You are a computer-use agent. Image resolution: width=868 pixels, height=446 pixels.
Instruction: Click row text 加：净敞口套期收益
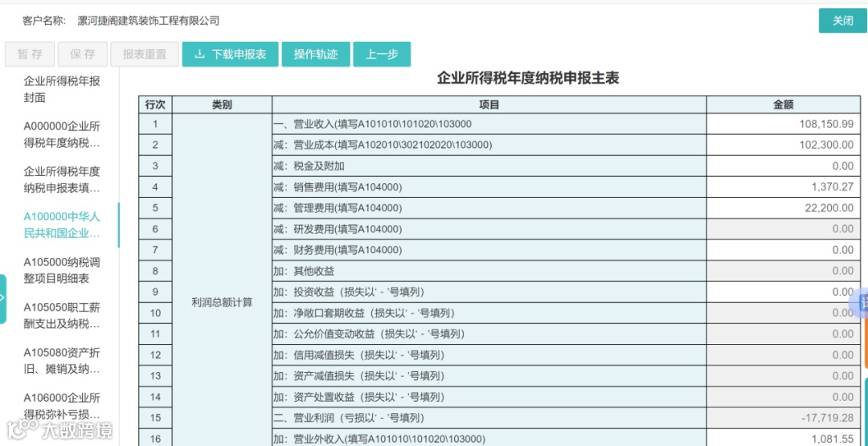pyautogui.click(x=364, y=313)
